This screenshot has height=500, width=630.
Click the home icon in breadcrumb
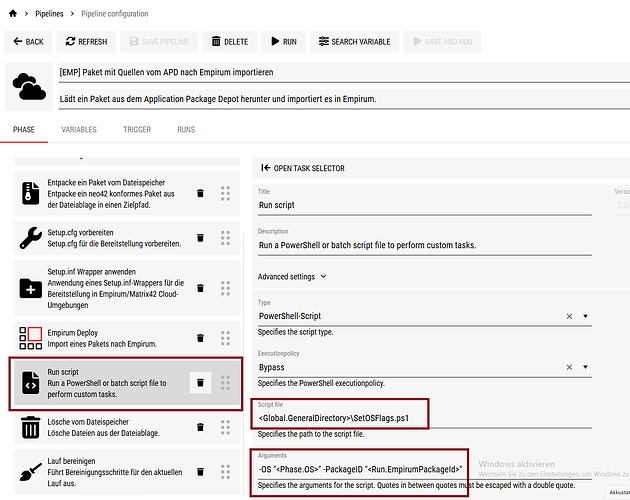(x=13, y=14)
